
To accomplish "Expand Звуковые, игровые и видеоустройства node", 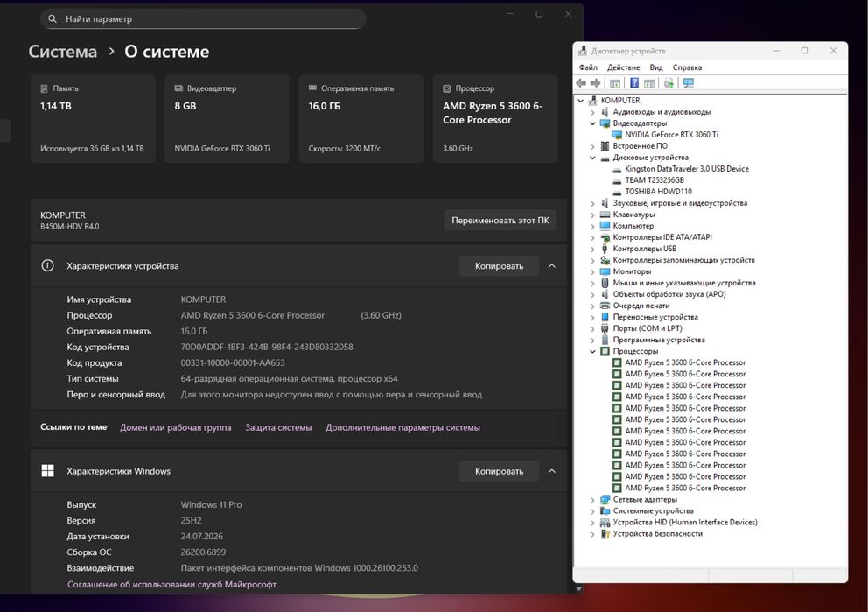I will 593,203.
